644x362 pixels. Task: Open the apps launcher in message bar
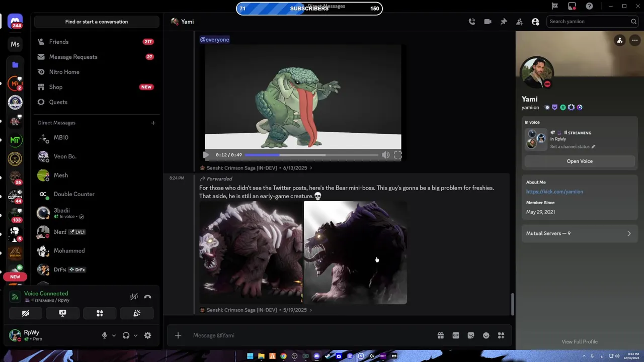click(501, 335)
